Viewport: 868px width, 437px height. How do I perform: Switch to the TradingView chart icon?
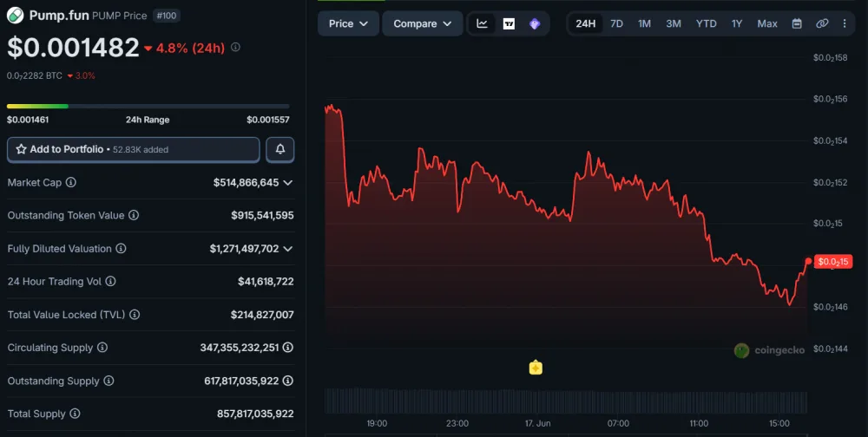(x=509, y=23)
